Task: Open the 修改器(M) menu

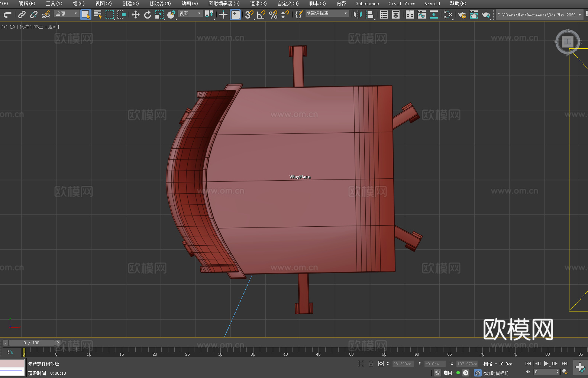Action: 160,3
